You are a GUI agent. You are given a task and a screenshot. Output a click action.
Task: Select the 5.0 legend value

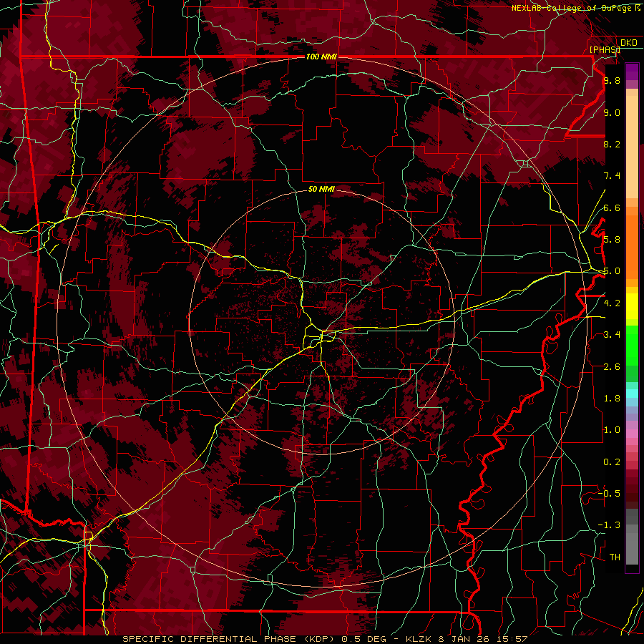(612, 271)
